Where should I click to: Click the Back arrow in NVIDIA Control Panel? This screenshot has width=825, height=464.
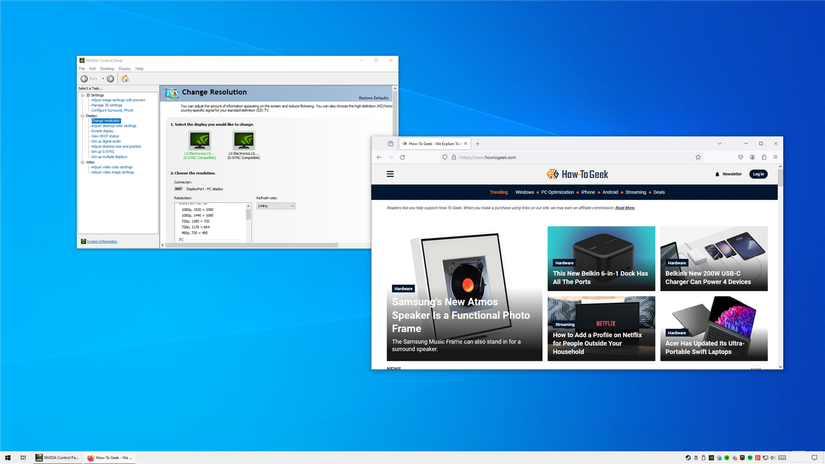tap(84, 79)
